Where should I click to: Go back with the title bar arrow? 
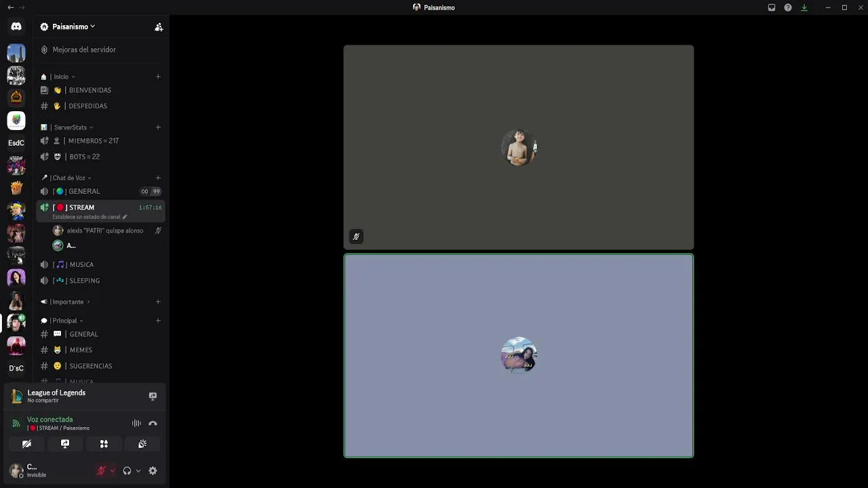tap(10, 7)
